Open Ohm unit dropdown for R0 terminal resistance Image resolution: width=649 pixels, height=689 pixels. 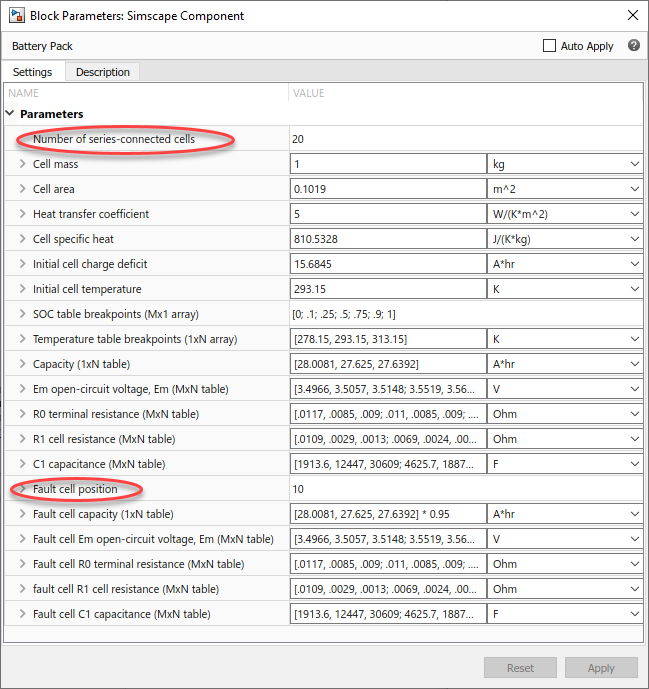tap(565, 414)
